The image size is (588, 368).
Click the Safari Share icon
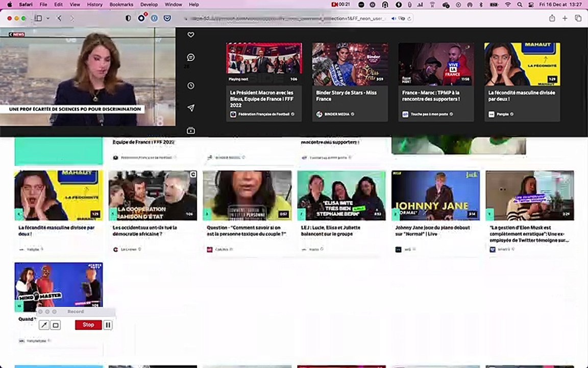tap(552, 18)
